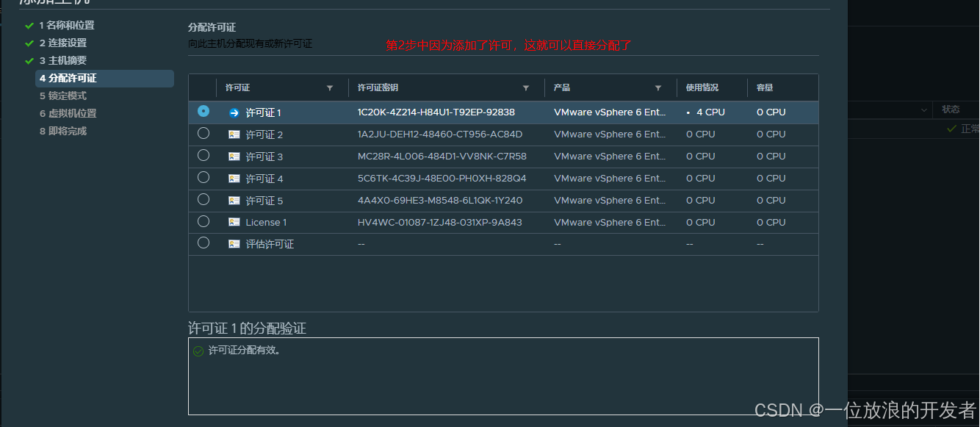Click the 使用情况 column header
Screen dimensions: 980x427
tap(702, 87)
